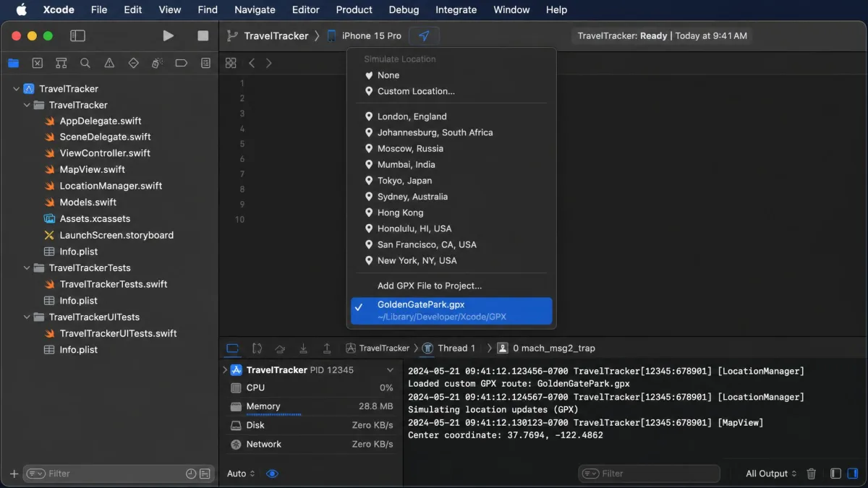Open the Auto variables scope dropdown
868x488 pixels.
click(241, 474)
